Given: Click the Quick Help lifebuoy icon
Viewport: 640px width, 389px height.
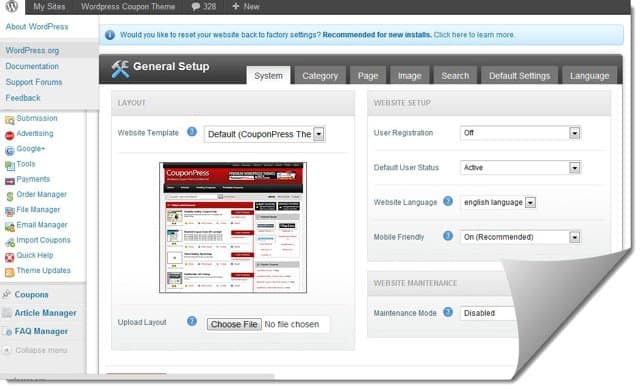Looking at the screenshot, I should click(9, 258).
